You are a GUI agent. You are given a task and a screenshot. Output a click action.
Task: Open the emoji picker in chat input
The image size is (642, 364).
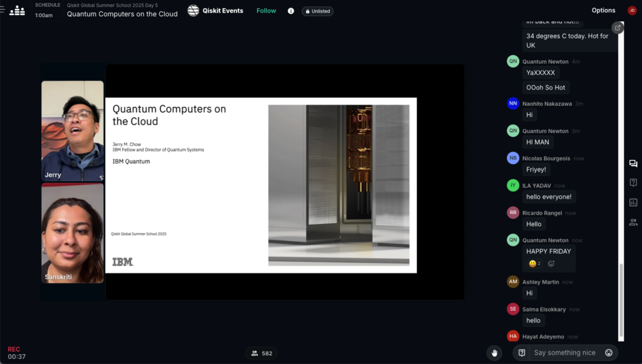pyautogui.click(x=609, y=353)
